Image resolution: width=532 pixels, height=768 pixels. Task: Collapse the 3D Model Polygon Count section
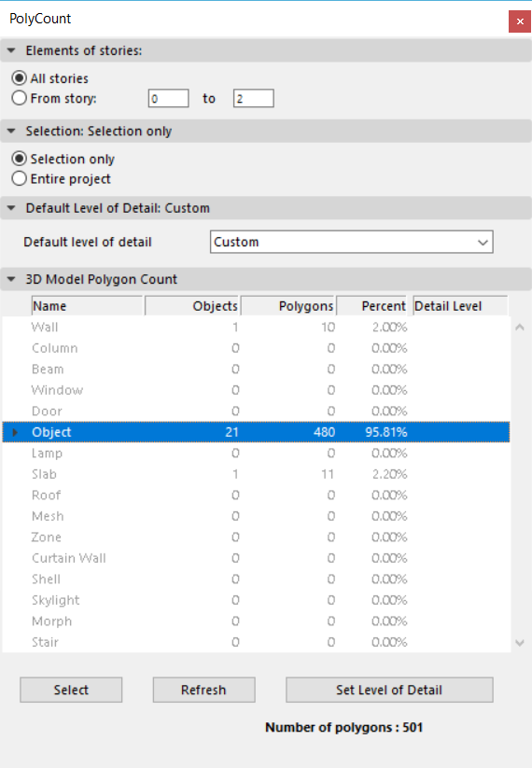point(11,279)
